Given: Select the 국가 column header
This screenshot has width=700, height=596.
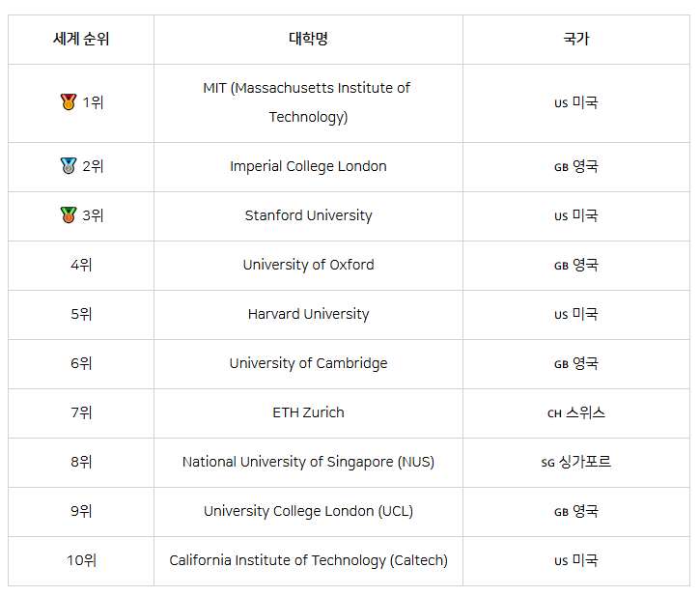Looking at the screenshot, I should pyautogui.click(x=576, y=40).
